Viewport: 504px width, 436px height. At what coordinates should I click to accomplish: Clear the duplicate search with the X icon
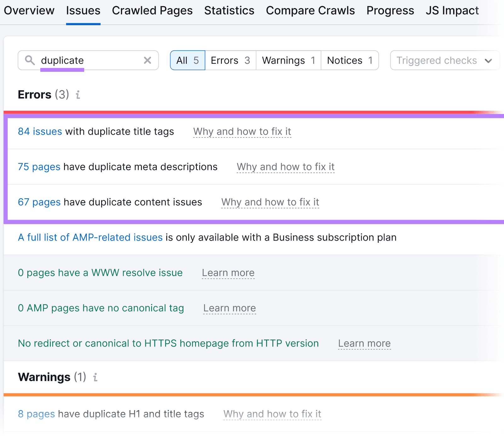tap(147, 60)
